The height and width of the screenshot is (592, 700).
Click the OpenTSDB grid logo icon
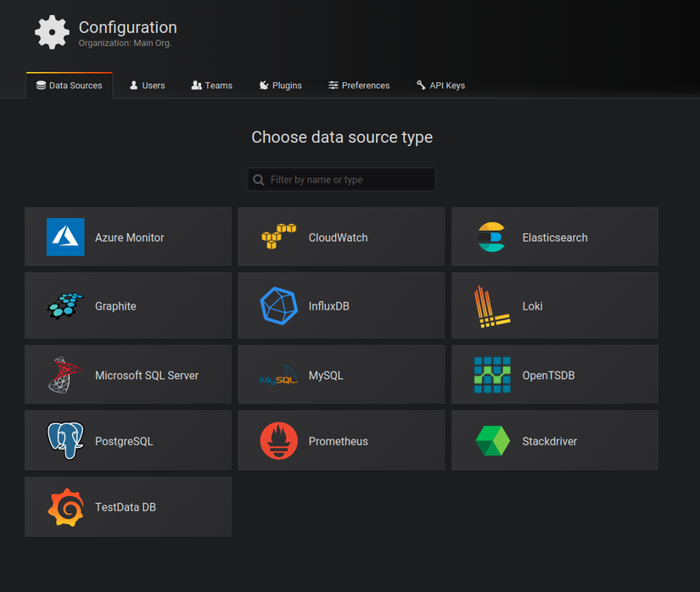[492, 375]
